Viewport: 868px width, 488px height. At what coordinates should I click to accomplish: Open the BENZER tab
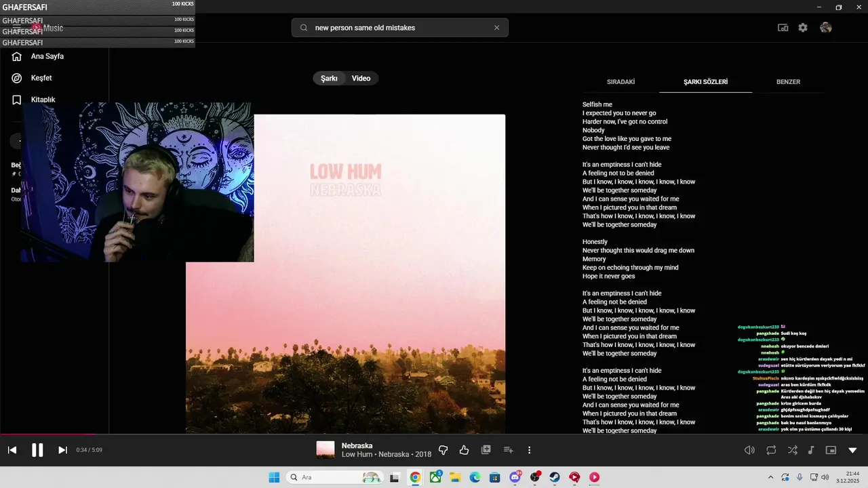(788, 82)
